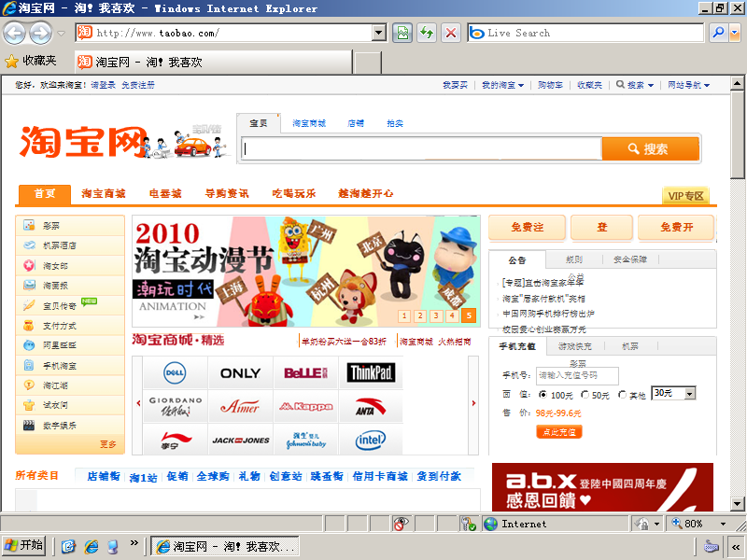Click the 数字娱乐 clapperboard sidebar icon

coord(29,426)
